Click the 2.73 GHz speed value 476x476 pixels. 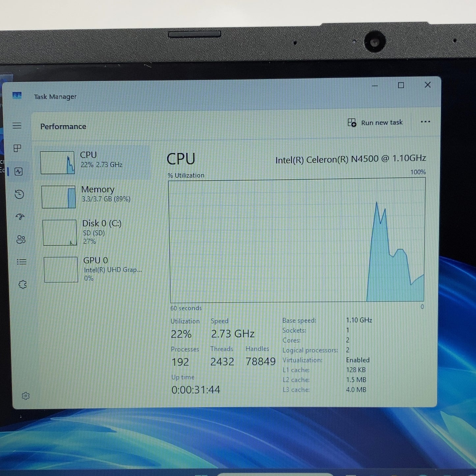click(x=233, y=334)
